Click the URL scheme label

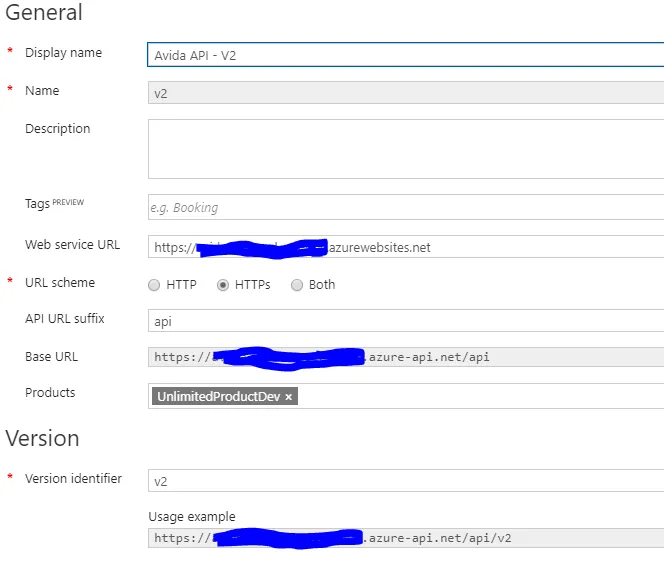[x=60, y=283]
